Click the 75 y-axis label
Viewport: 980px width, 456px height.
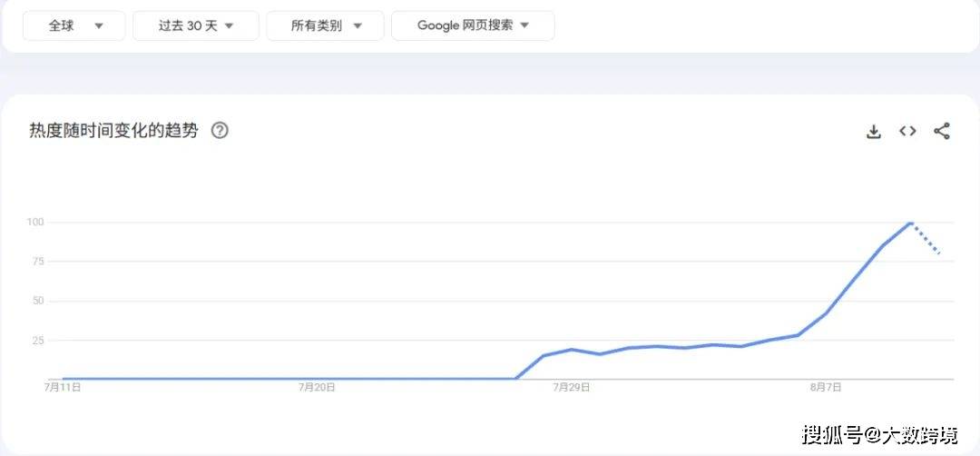click(x=36, y=262)
